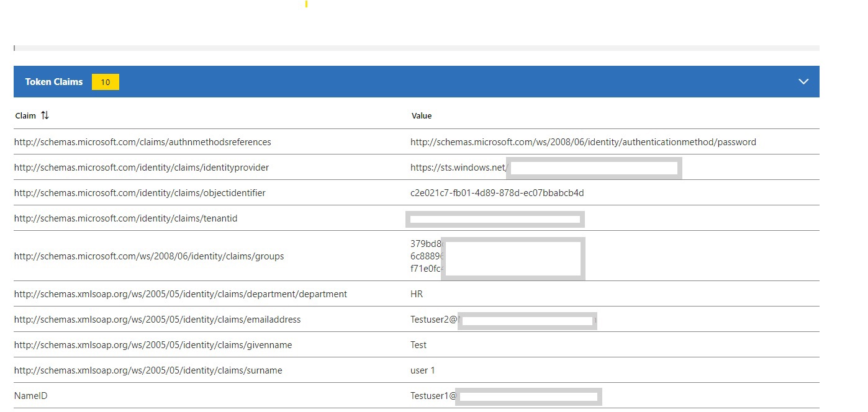
Task: Collapse the Token Claims section via the chevron
Action: pyautogui.click(x=803, y=81)
